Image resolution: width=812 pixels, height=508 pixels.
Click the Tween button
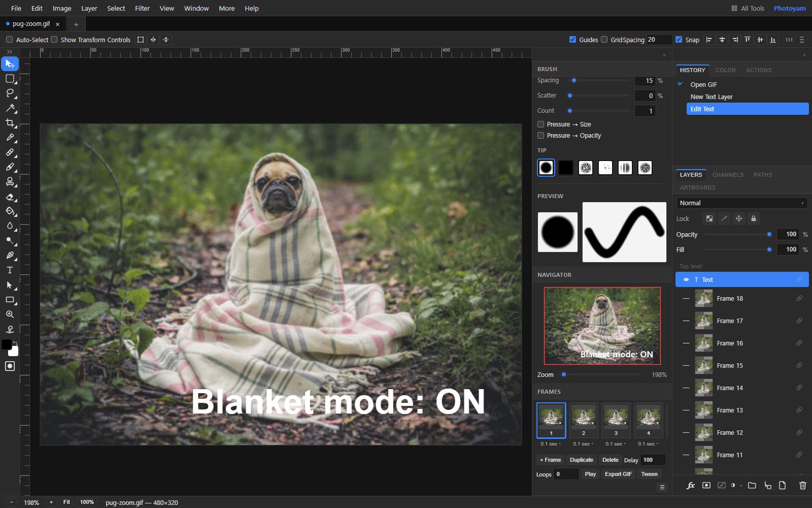[649, 474]
